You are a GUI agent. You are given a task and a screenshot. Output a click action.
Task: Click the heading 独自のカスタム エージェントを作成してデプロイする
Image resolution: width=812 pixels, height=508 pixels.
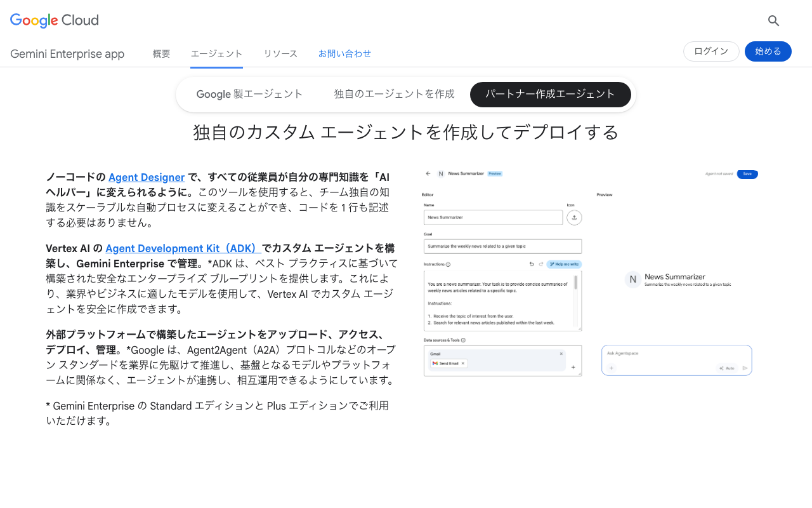[406, 132]
